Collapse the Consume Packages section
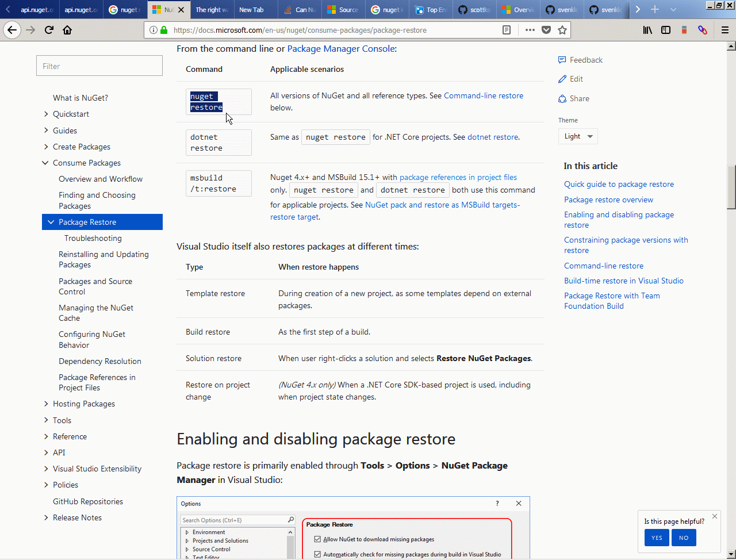The width and height of the screenshot is (736, 560). pos(46,163)
